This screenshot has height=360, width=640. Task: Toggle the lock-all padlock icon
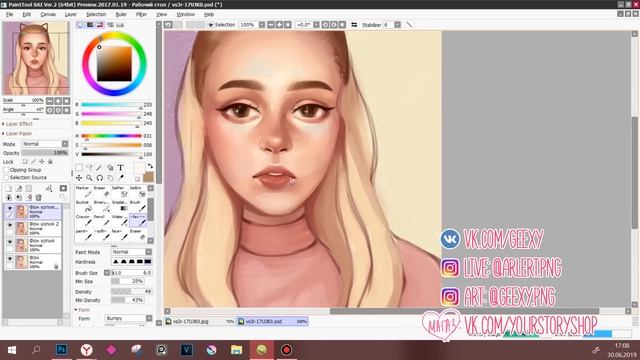coord(50,162)
